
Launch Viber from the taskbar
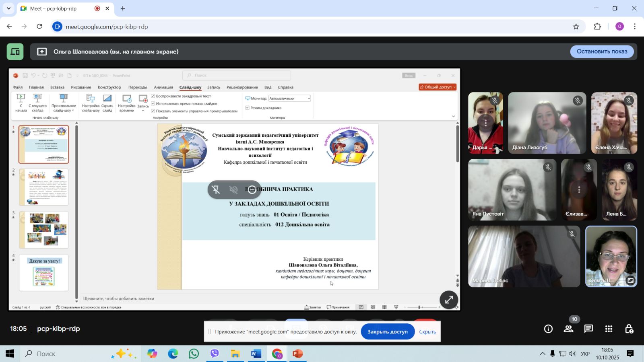pyautogui.click(x=215, y=354)
